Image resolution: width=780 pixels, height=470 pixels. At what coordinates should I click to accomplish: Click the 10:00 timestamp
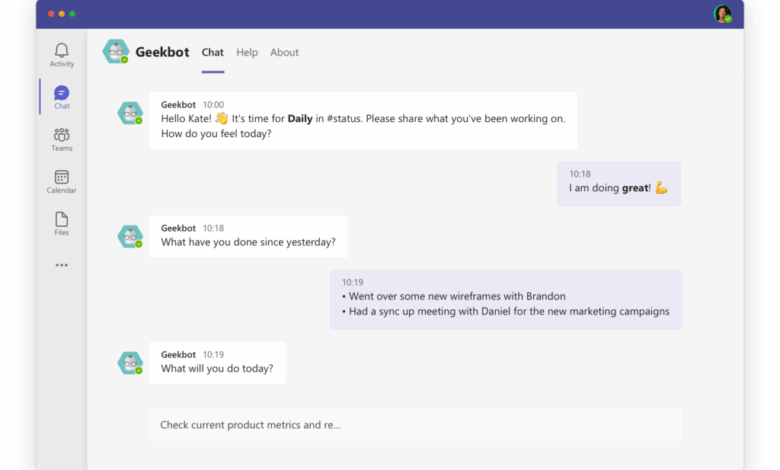213,105
